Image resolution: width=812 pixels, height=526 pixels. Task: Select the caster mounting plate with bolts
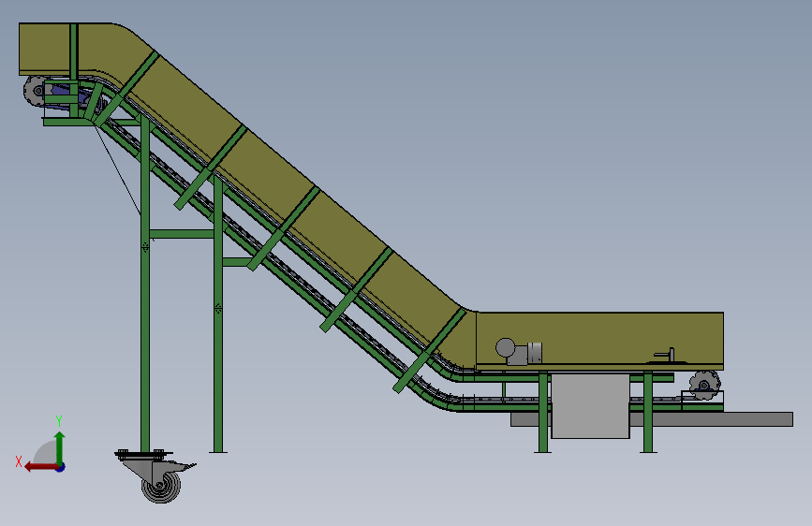click(x=143, y=455)
